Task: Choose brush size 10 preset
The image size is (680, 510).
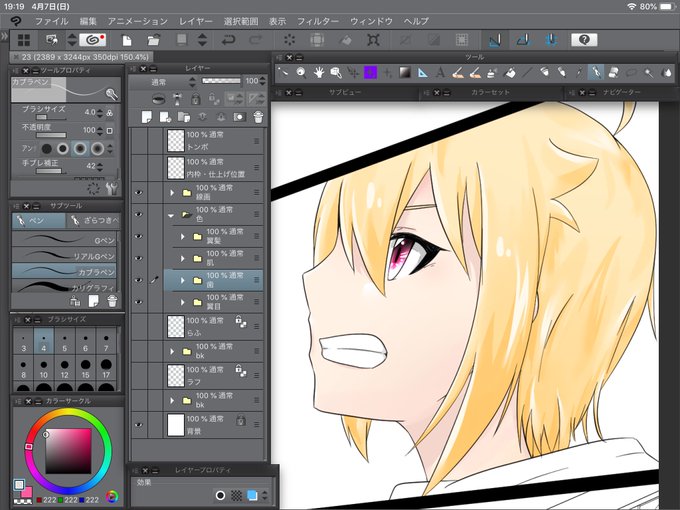Action: [x=44, y=368]
